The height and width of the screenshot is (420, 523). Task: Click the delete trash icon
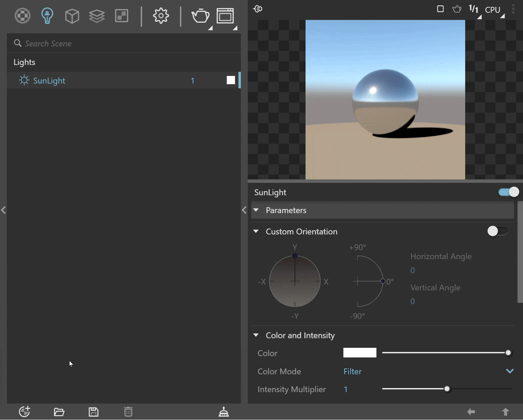[x=128, y=412]
